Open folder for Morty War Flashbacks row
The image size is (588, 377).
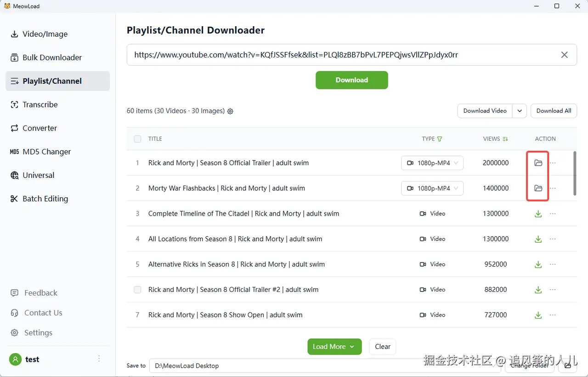tap(538, 188)
